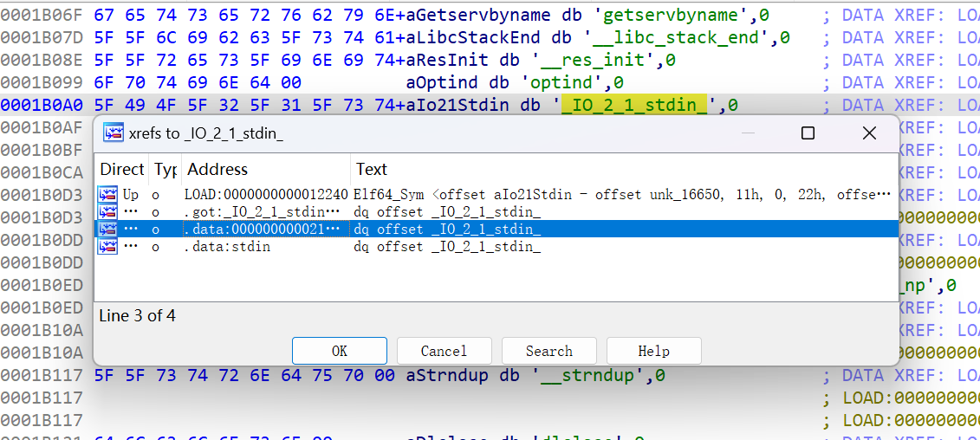
Task: Select the .data:stdin xref row
Action: click(x=496, y=247)
